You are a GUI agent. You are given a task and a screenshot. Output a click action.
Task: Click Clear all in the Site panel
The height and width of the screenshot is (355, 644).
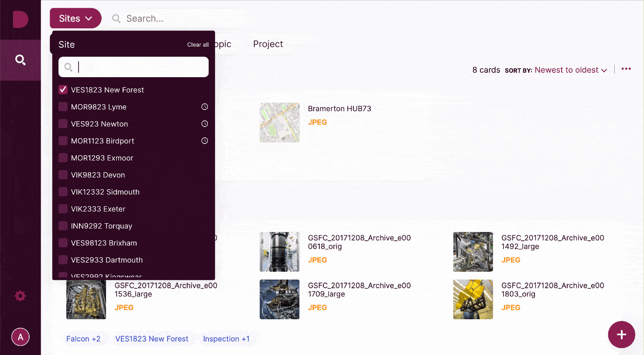tap(198, 45)
